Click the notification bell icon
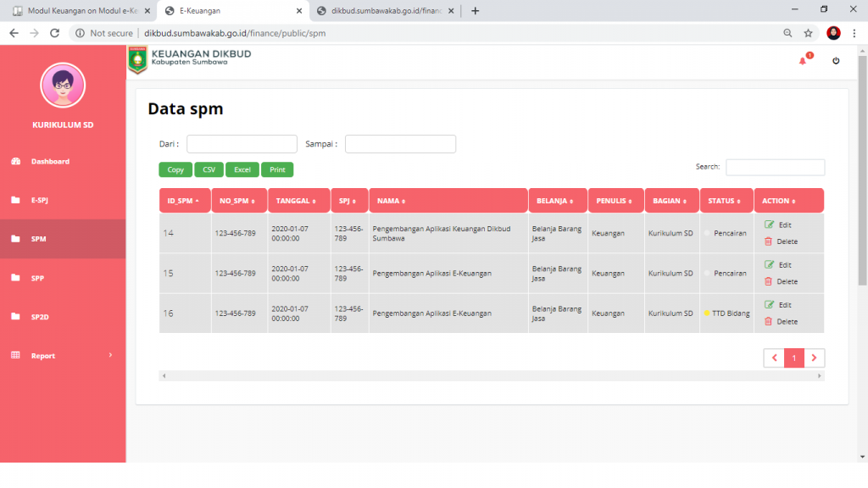This screenshot has width=868, height=488. point(803,61)
